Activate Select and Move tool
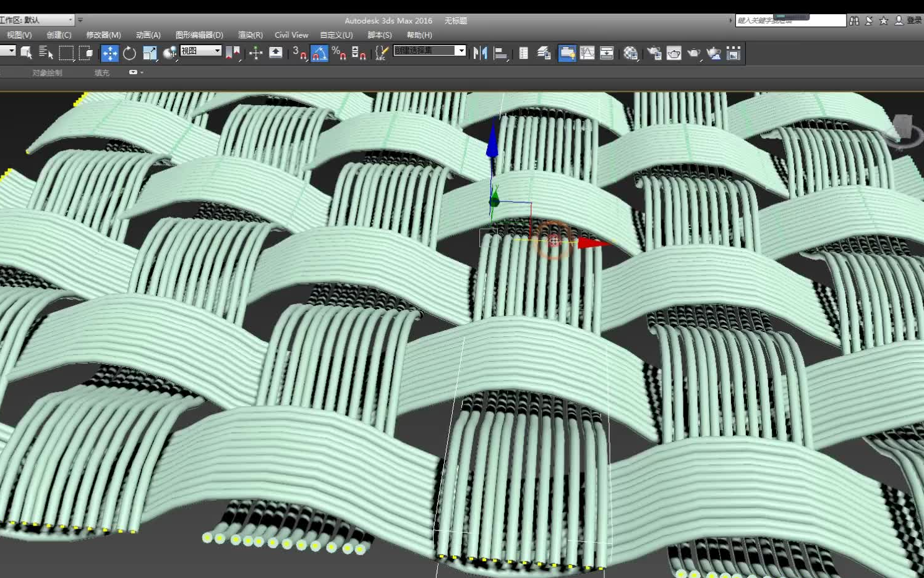The width and height of the screenshot is (924, 578). tap(109, 53)
